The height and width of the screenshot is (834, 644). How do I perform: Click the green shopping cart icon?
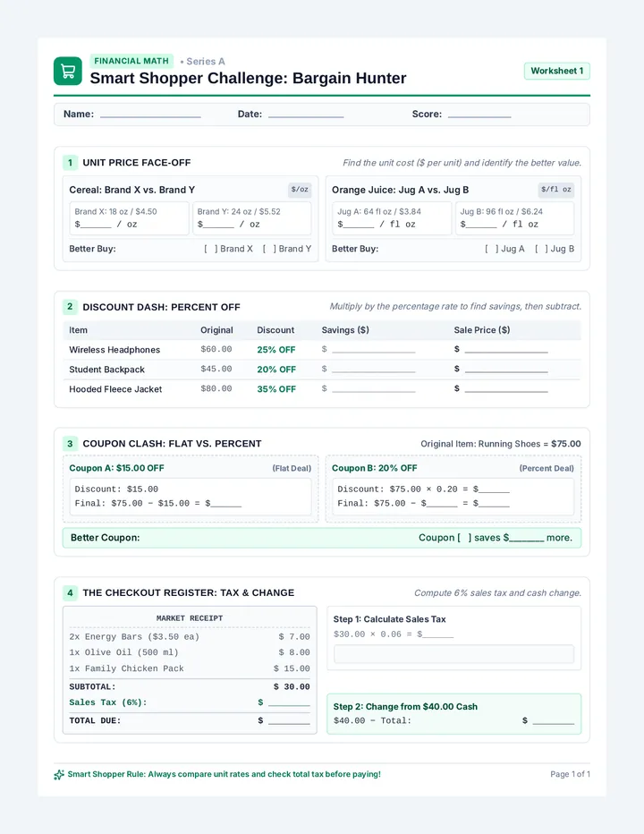tap(68, 71)
